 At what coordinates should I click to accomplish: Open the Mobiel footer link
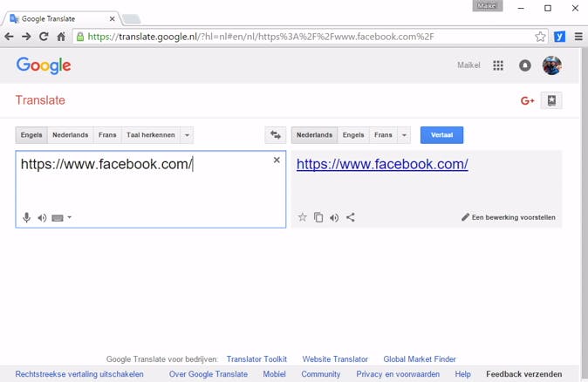(x=274, y=374)
